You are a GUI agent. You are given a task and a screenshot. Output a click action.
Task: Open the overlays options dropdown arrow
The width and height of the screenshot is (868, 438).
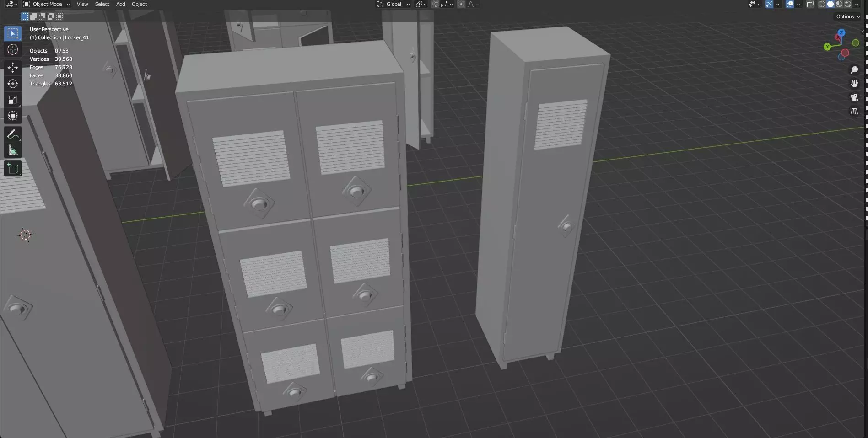pos(798,4)
